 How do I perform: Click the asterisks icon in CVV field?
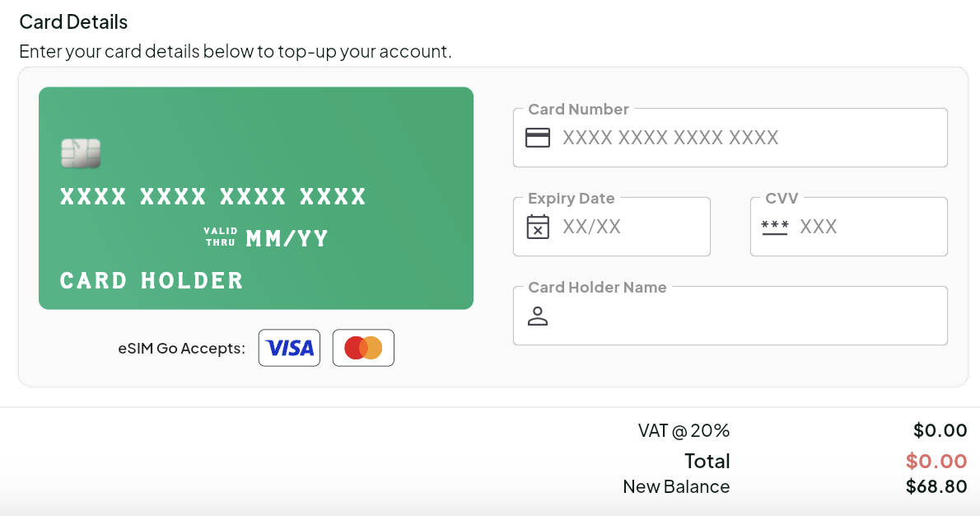774,227
